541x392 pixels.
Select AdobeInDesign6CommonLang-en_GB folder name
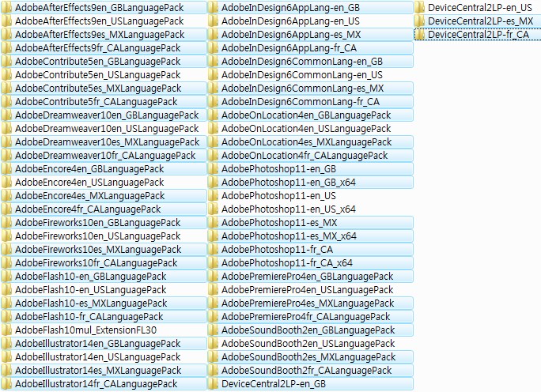(302, 62)
